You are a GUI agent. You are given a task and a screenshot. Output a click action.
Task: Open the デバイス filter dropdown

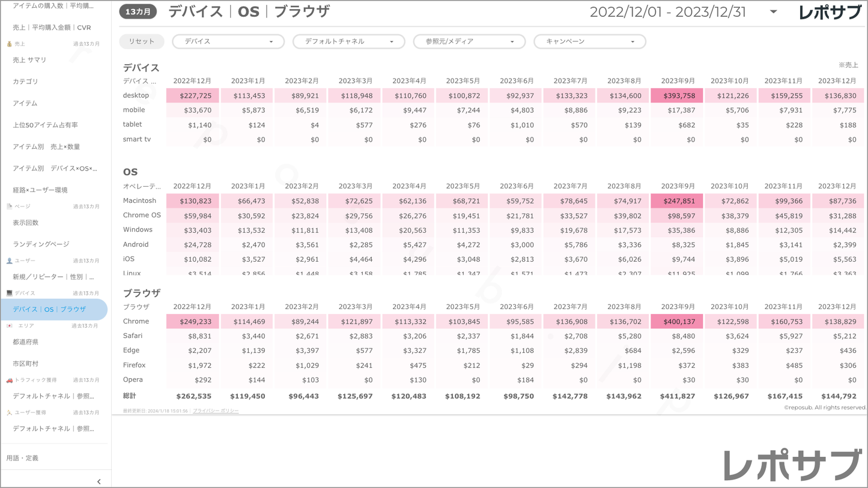coord(228,41)
